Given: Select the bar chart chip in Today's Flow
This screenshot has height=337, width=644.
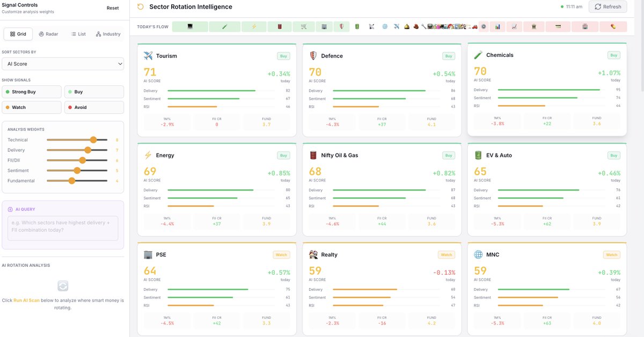Looking at the screenshot, I should pos(497,26).
